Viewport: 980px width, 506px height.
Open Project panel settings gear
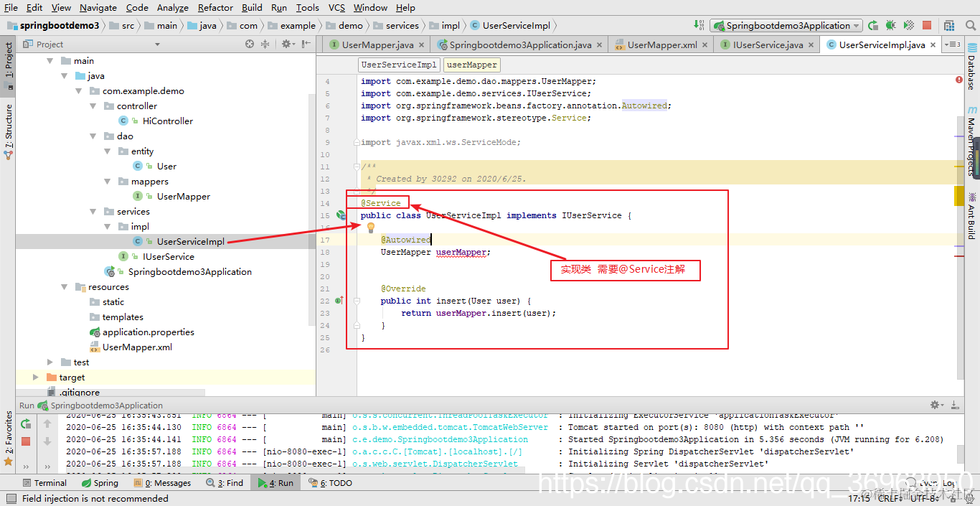[x=287, y=44]
